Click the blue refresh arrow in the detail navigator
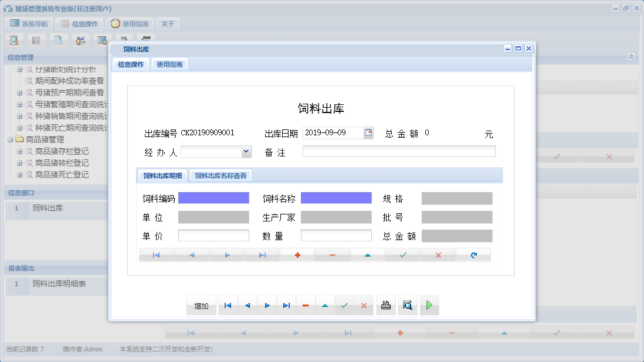The height and width of the screenshot is (362, 644). (x=473, y=255)
